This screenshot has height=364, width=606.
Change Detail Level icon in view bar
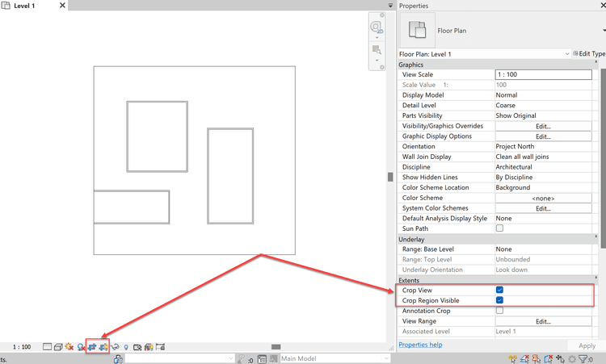tap(47, 347)
